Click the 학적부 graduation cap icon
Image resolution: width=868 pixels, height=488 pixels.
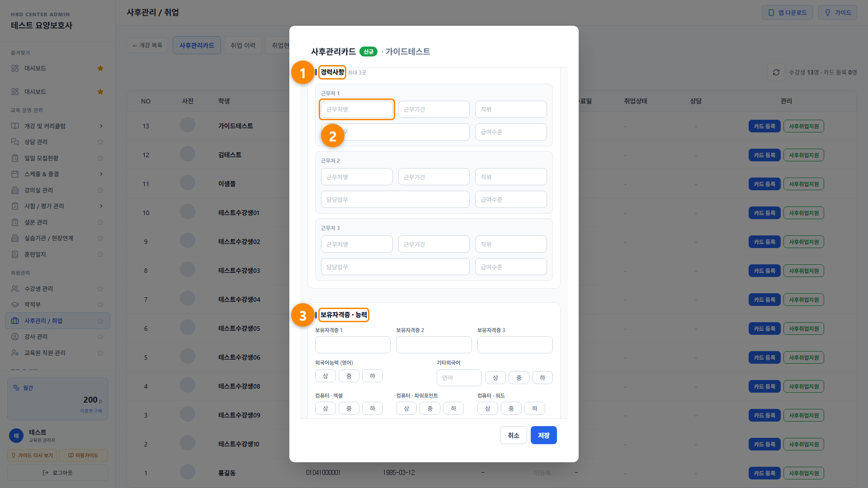[x=15, y=305]
